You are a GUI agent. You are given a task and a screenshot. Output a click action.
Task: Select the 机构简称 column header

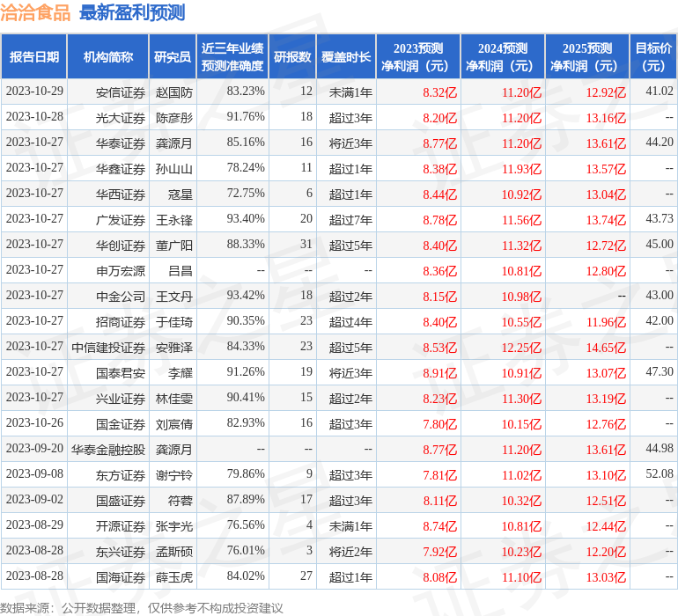click(x=108, y=56)
